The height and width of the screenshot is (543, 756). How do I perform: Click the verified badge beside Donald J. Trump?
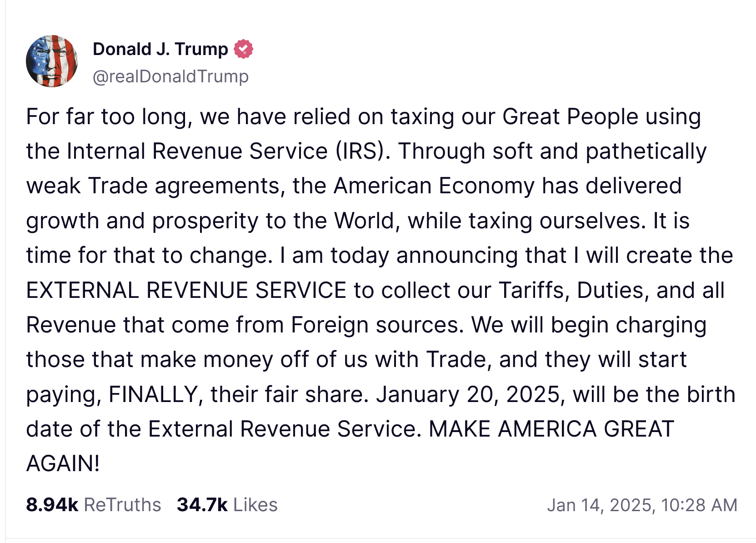pyautogui.click(x=243, y=49)
